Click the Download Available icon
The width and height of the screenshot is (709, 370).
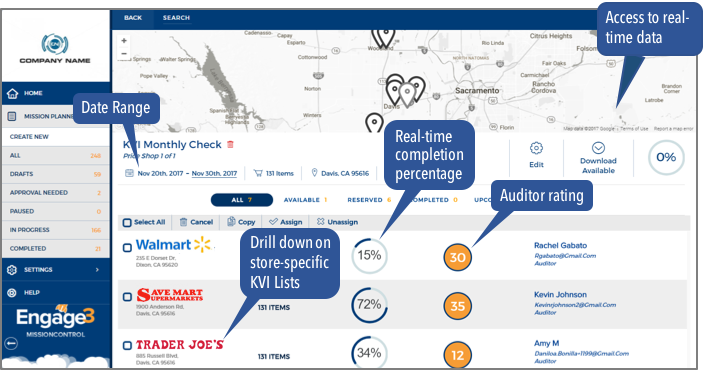pos(598,148)
